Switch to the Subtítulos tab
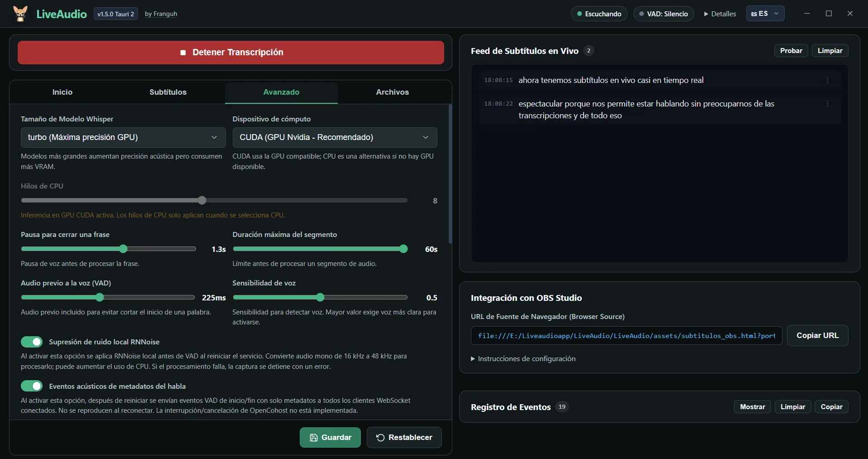 [x=168, y=92]
